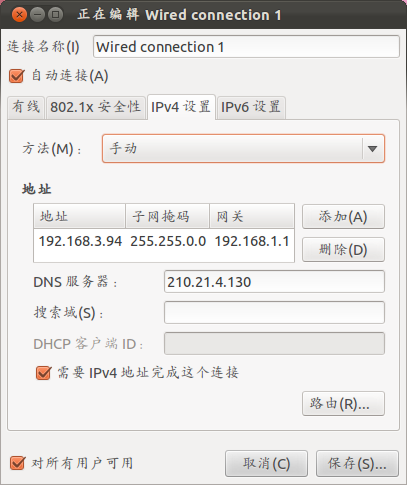The height and width of the screenshot is (485, 407).
Task: Maximize the connection editor window
Action: click(55, 15)
